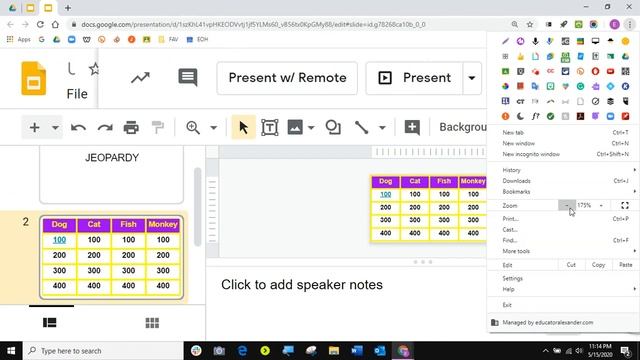Insert an image using the toolbar
Viewport: 640px width, 360px height.
295,127
